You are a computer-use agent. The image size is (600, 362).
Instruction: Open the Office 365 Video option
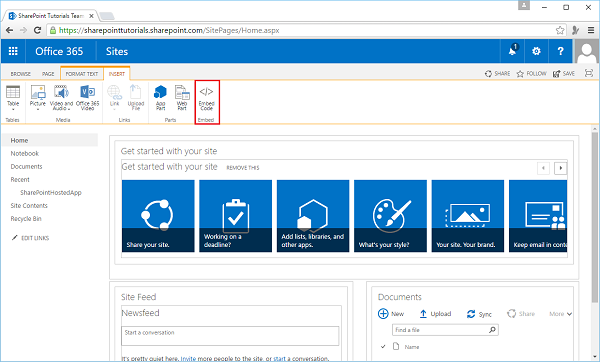(88, 98)
